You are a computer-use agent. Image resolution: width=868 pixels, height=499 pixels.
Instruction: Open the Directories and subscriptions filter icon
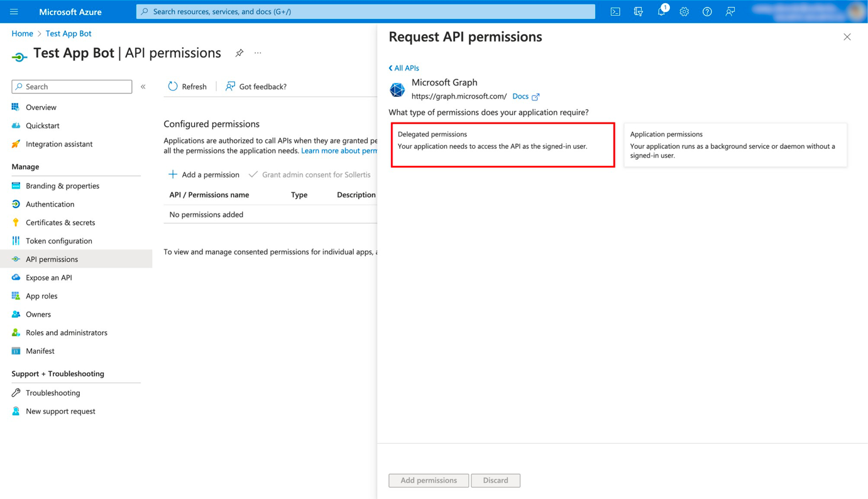coord(638,11)
